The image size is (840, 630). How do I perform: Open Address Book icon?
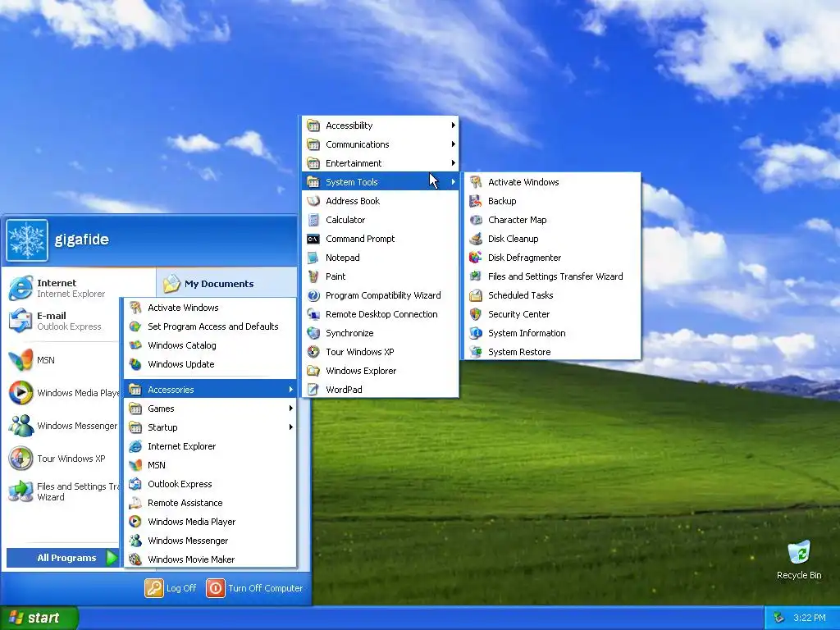pyautogui.click(x=313, y=201)
